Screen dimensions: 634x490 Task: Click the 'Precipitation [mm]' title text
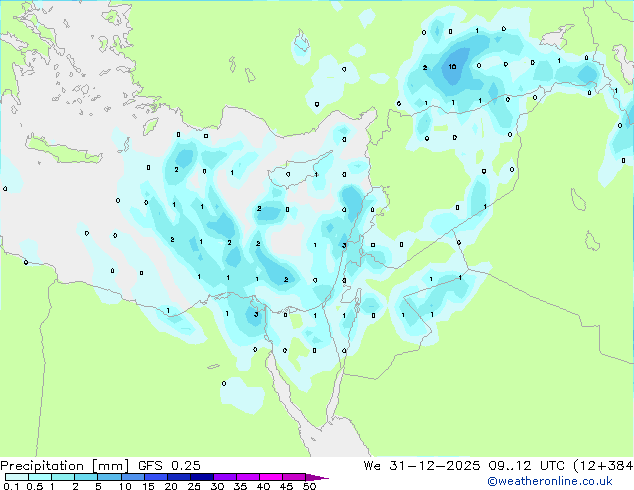65,466
